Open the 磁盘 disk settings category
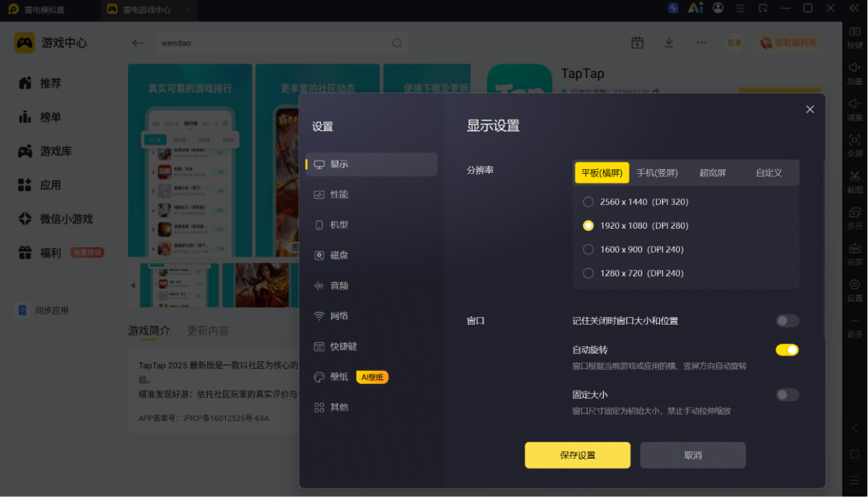Viewport: 868px width, 497px height. click(371, 255)
